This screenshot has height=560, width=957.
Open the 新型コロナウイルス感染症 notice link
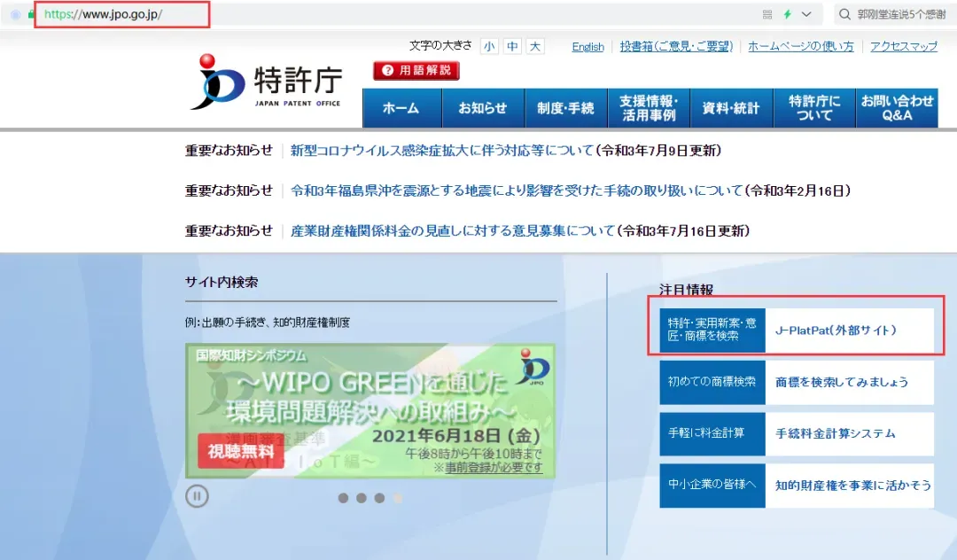pos(442,151)
